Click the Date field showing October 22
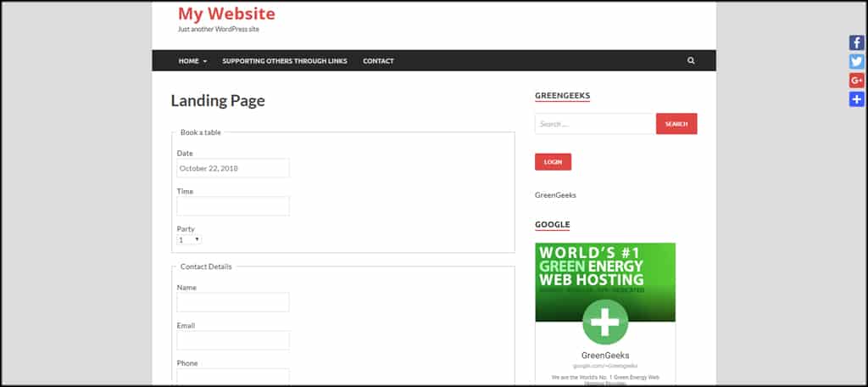This screenshot has width=868, height=387. (x=233, y=168)
